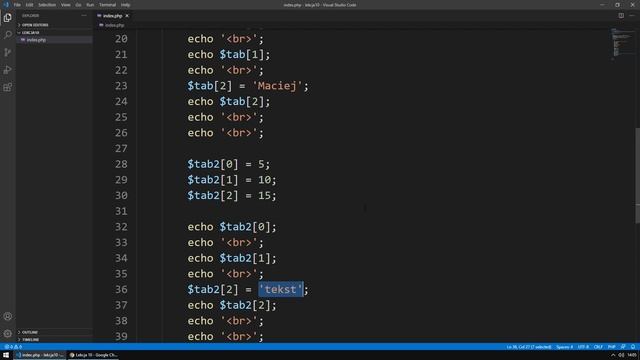Open the View menu
640x360 pixels.
click(65, 5)
